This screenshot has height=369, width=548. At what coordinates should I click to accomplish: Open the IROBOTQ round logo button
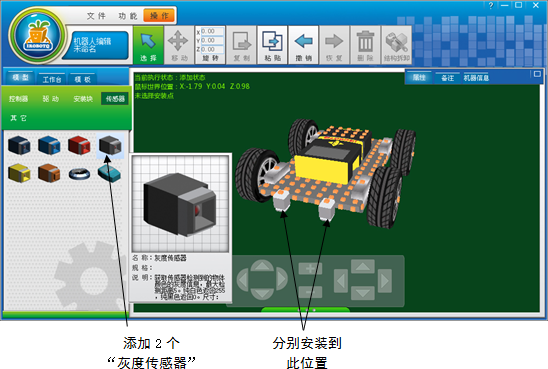coord(37,36)
